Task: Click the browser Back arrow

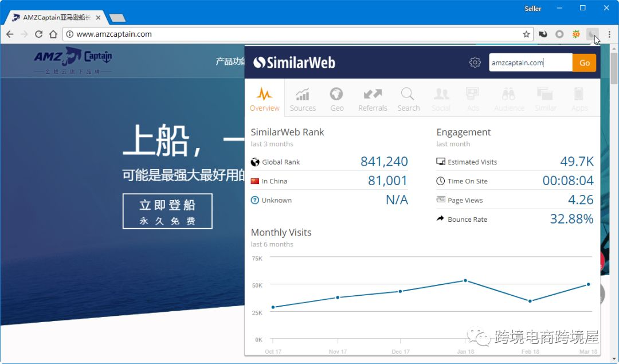Action: pyautogui.click(x=10, y=34)
